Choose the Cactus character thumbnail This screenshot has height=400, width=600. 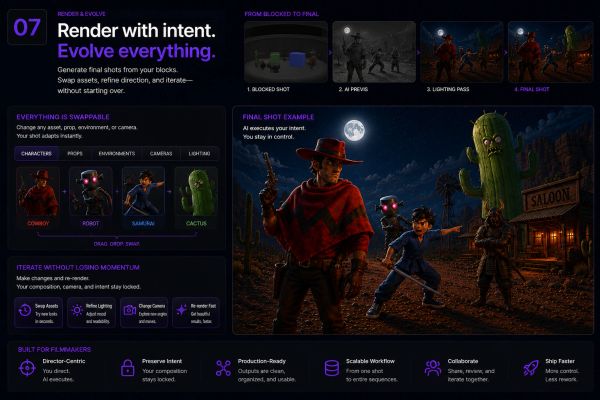(x=196, y=192)
